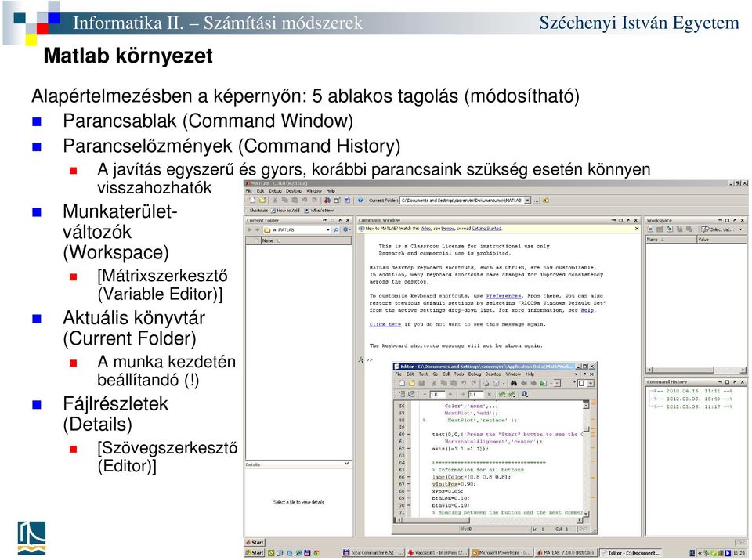Screen dimensions: 752x560
Task: Click Print icon in Editor toolbar
Action: click(486, 383)
